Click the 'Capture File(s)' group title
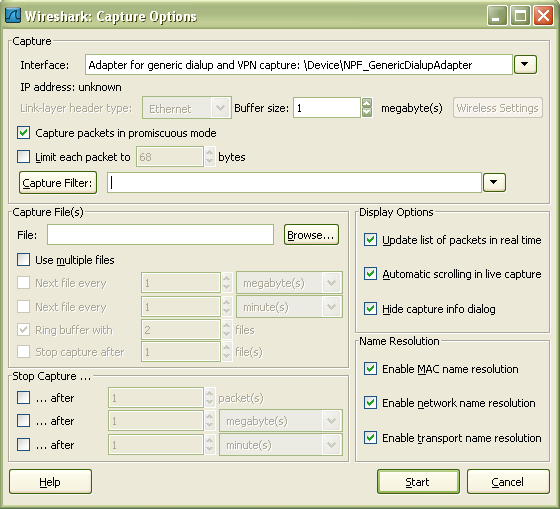Image resolution: width=560 pixels, height=509 pixels. tap(48, 212)
